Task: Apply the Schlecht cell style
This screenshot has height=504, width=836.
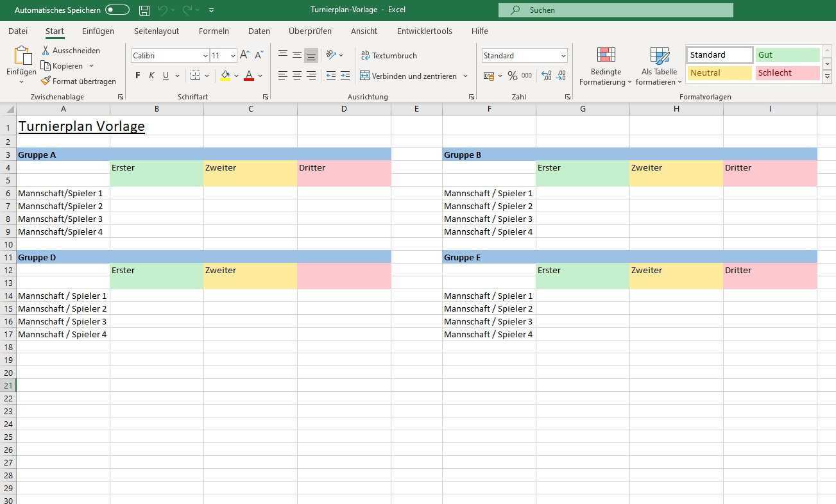Action: (787, 73)
